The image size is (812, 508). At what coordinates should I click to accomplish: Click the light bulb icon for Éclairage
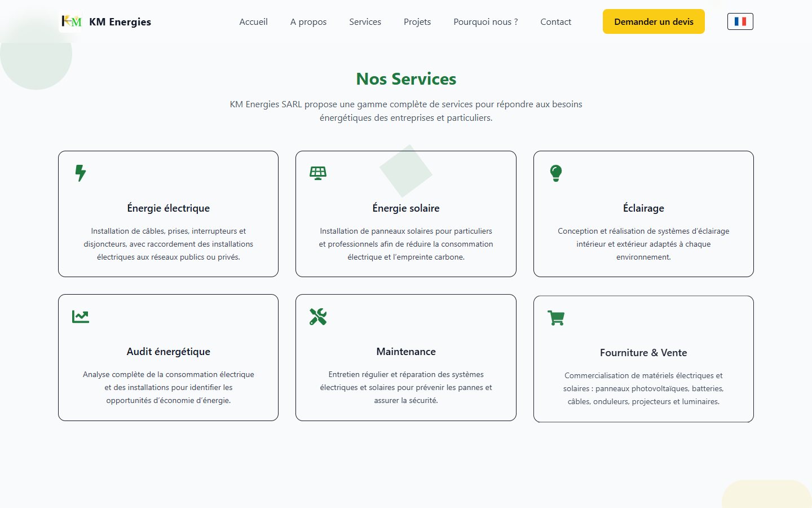(x=556, y=173)
